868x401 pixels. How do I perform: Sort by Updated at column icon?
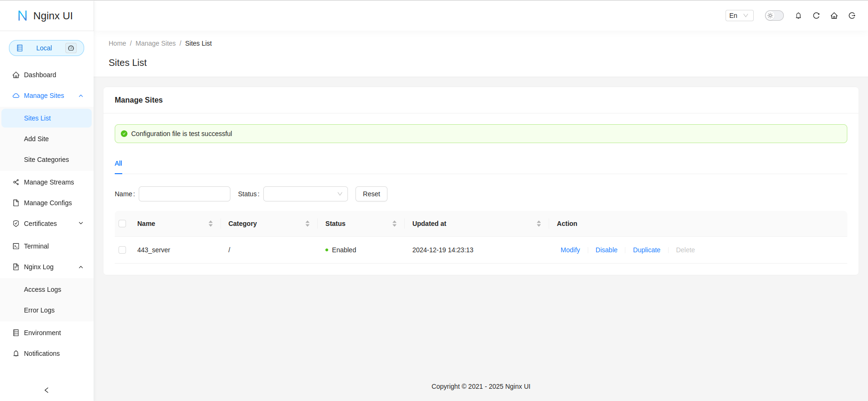(539, 224)
